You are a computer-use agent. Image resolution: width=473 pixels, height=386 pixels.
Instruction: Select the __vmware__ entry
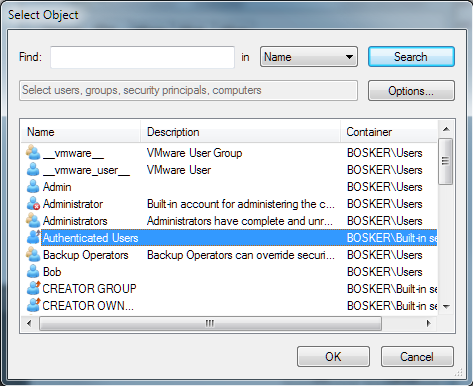click(73, 153)
